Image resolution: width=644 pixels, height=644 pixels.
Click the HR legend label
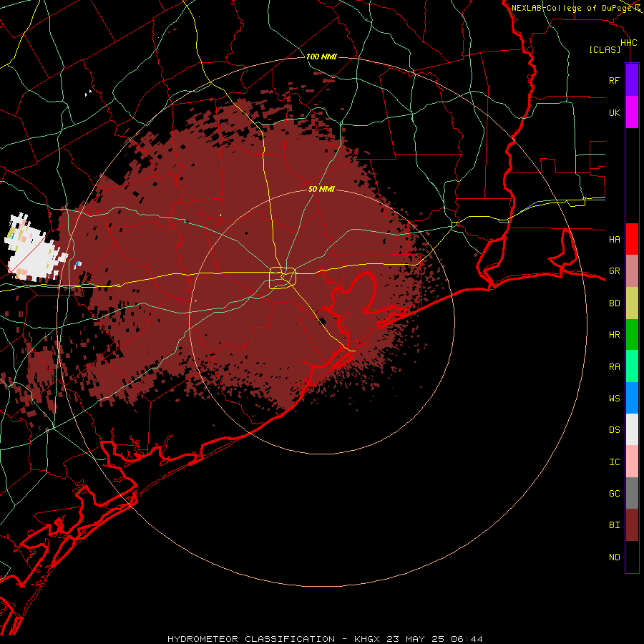614,335
